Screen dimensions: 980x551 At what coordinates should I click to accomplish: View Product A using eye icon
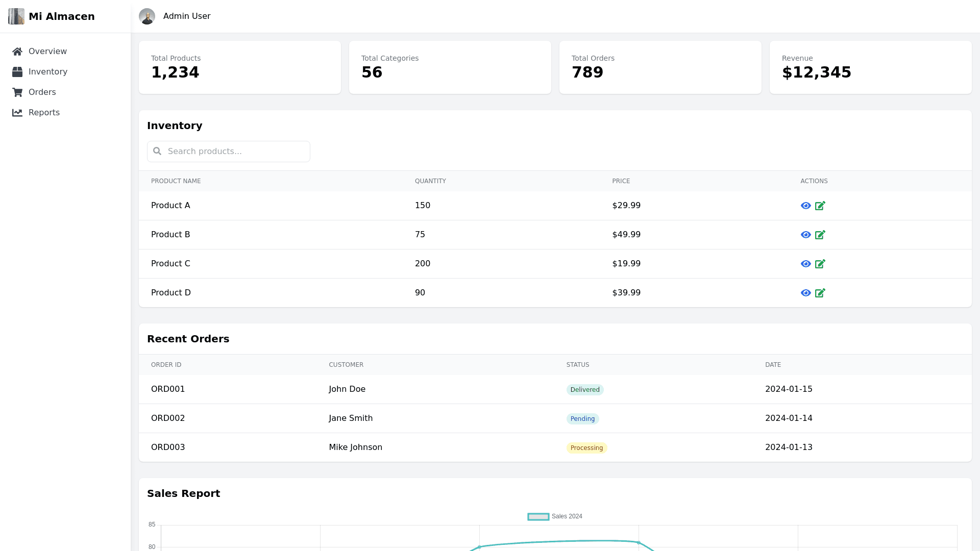805,206
